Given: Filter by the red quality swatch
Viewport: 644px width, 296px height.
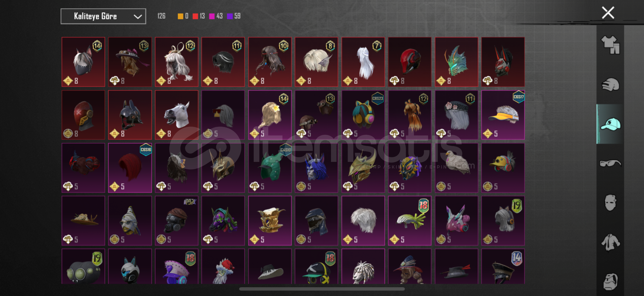Looking at the screenshot, I should (195, 16).
